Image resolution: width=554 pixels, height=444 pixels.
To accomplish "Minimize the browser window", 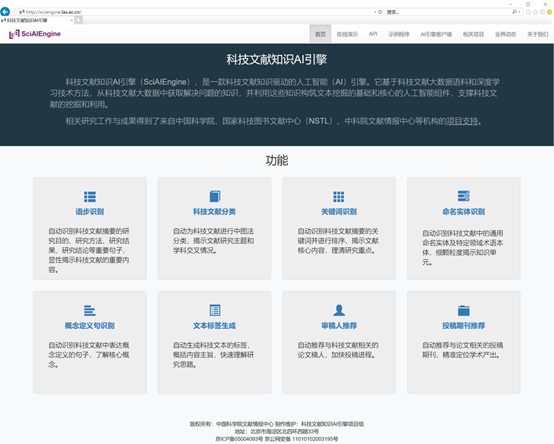I will point(511,4).
